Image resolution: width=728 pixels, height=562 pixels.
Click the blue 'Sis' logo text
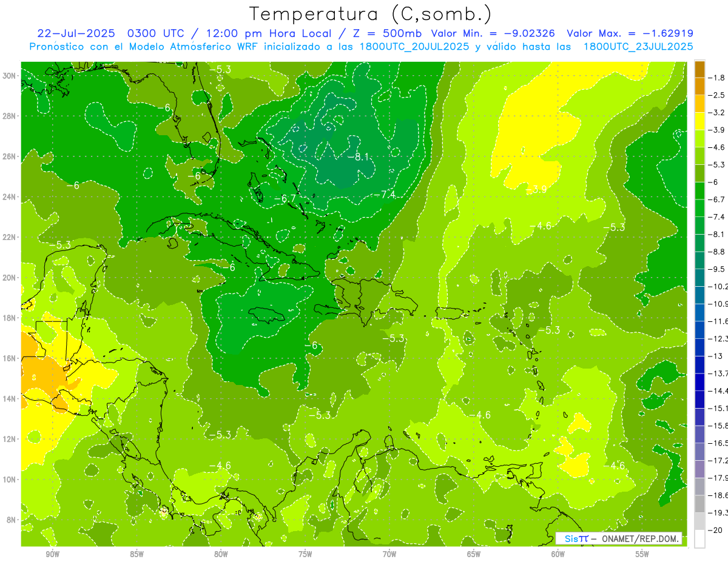tap(572, 538)
